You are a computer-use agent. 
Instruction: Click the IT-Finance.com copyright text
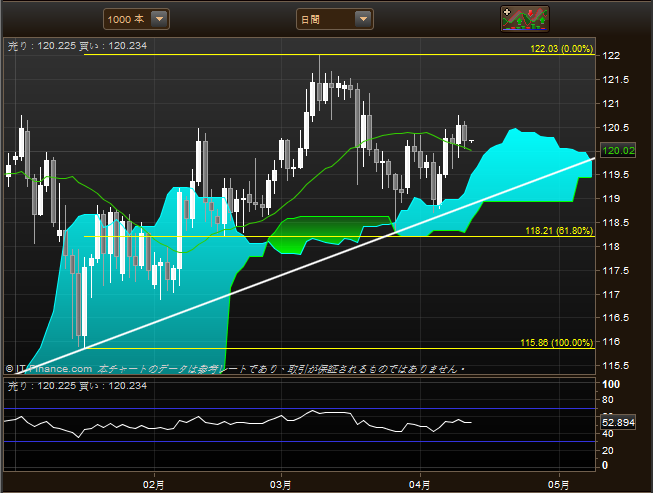tap(49, 369)
